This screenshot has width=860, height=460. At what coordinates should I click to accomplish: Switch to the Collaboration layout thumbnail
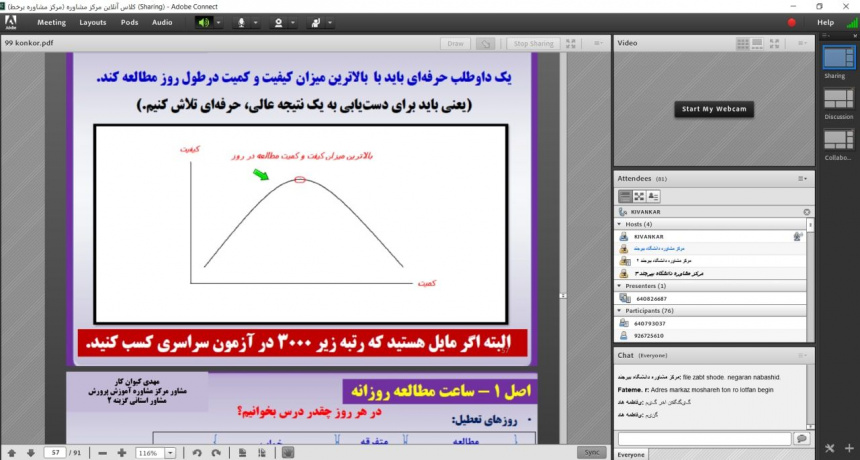click(839, 139)
